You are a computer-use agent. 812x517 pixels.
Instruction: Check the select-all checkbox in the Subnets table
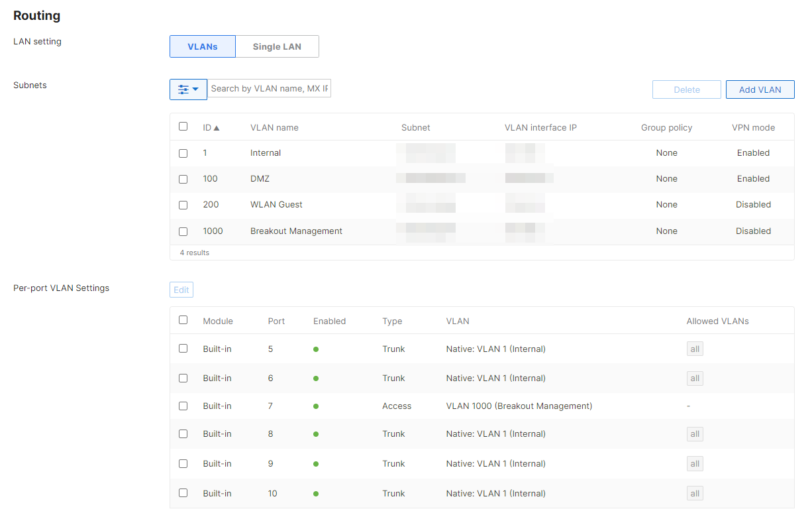pos(183,126)
